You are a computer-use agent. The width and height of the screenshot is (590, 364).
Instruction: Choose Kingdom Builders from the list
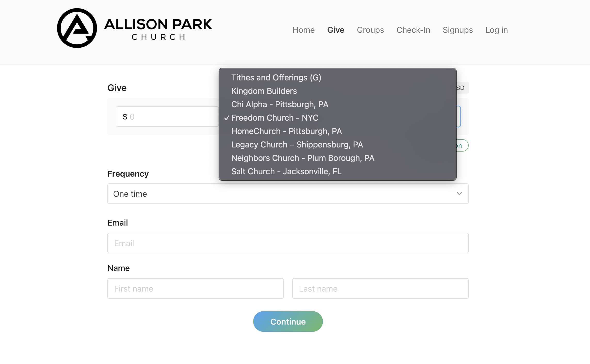click(264, 91)
